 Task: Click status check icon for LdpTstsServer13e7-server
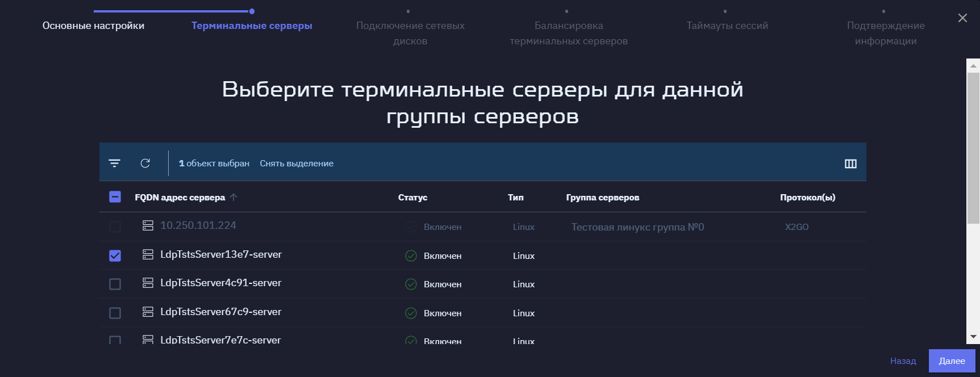[x=411, y=256]
